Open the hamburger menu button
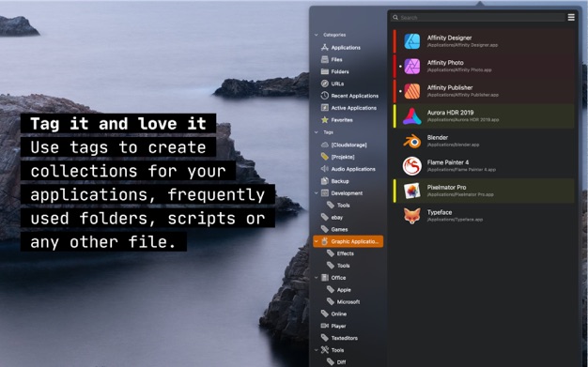The image size is (588, 367). 571,17
